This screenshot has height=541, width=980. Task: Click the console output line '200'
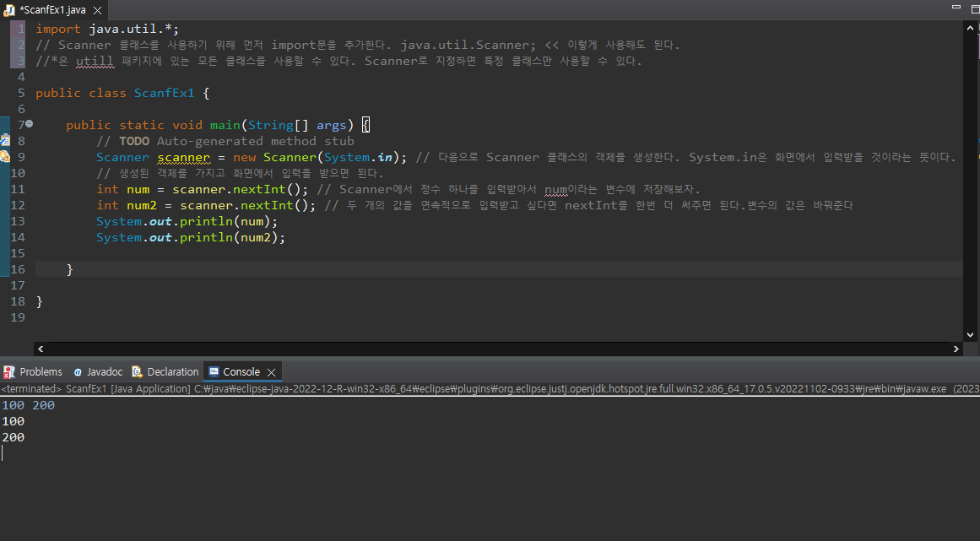pyautogui.click(x=14, y=437)
